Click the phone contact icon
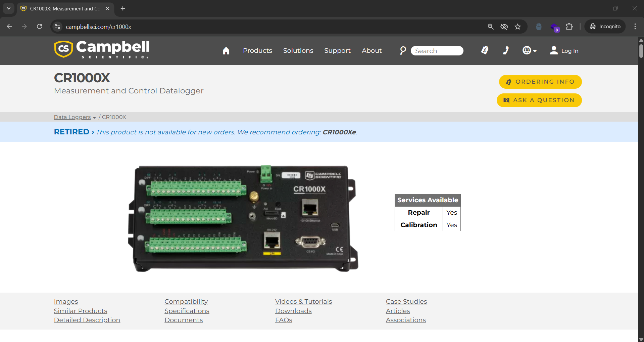The height and width of the screenshot is (342, 644). [506, 50]
